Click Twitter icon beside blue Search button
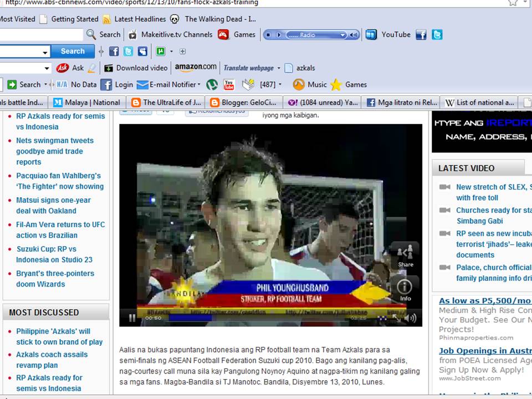Image resolution: width=532 pixels, height=399 pixels. click(x=128, y=51)
